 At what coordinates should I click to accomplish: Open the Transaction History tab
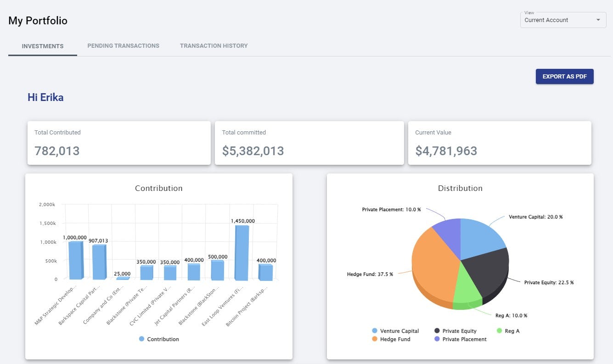click(x=214, y=45)
